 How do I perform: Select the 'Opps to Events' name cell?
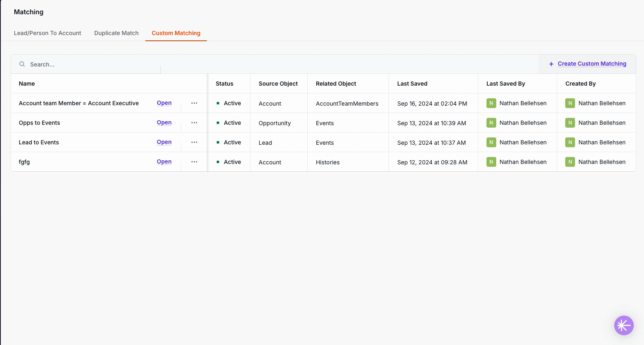pos(39,123)
